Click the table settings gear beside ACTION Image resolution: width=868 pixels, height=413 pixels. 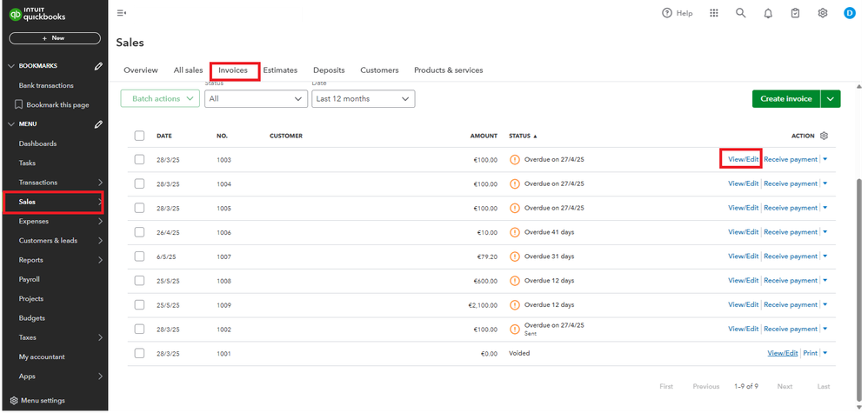coord(824,136)
